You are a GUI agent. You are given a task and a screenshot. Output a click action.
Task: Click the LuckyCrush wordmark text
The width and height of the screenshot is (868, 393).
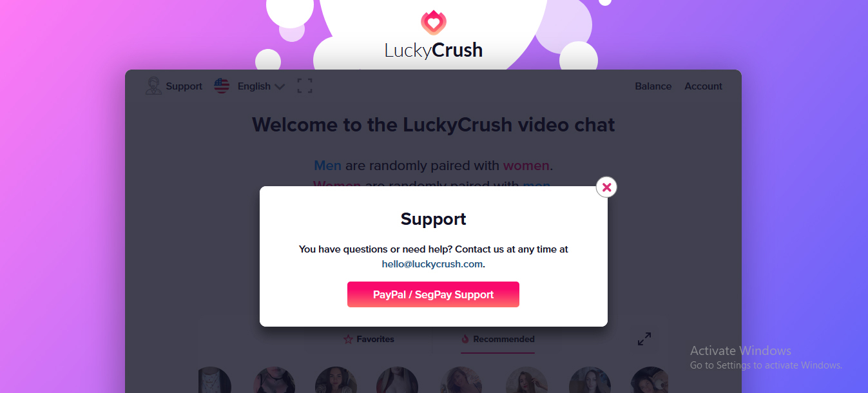tap(433, 50)
